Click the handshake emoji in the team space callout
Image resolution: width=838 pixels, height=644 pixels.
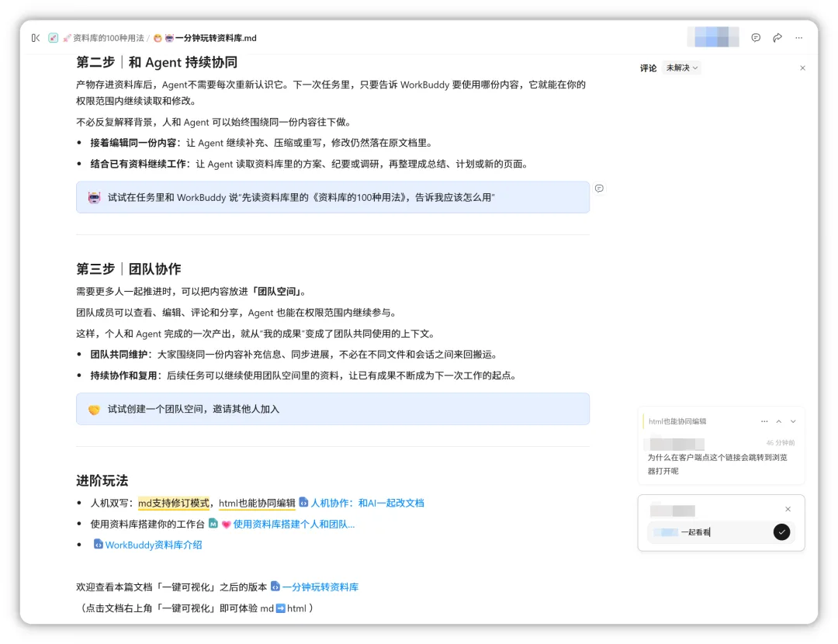click(x=94, y=410)
